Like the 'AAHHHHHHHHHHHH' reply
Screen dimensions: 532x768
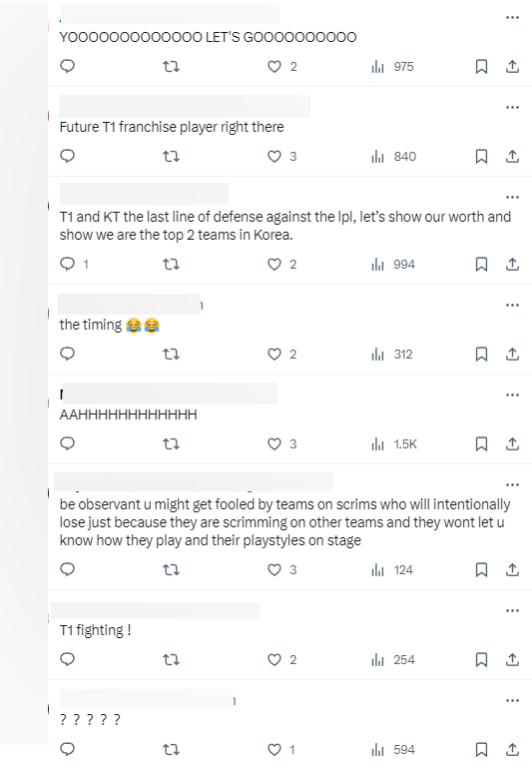(x=281, y=443)
